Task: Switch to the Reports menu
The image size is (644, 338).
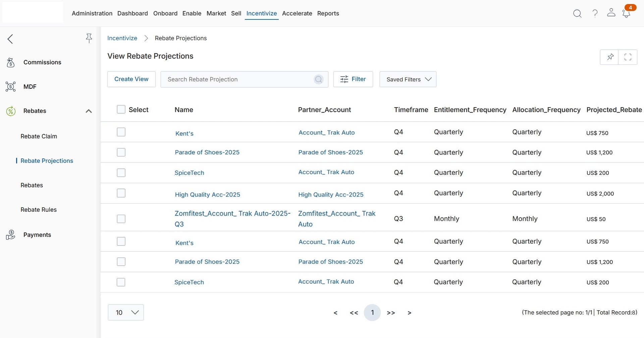Action: point(328,13)
